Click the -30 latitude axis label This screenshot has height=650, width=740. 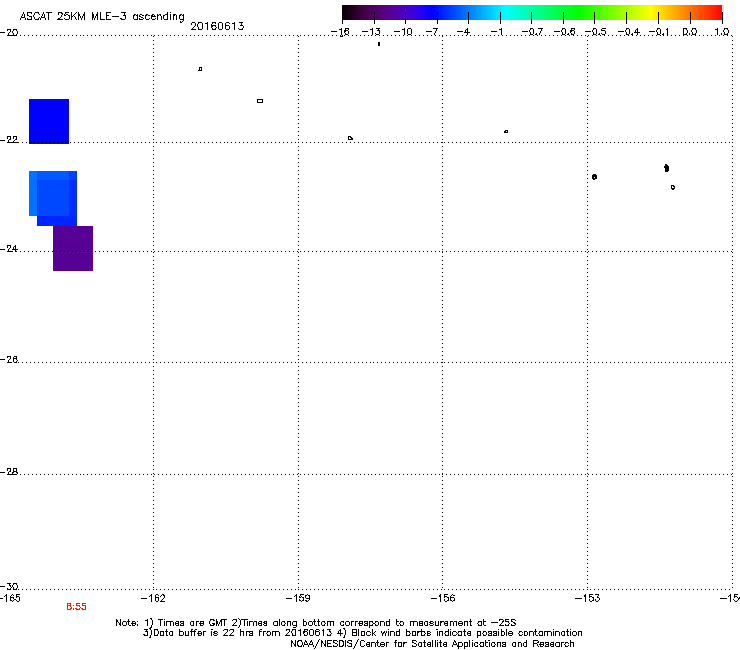tap(9, 586)
